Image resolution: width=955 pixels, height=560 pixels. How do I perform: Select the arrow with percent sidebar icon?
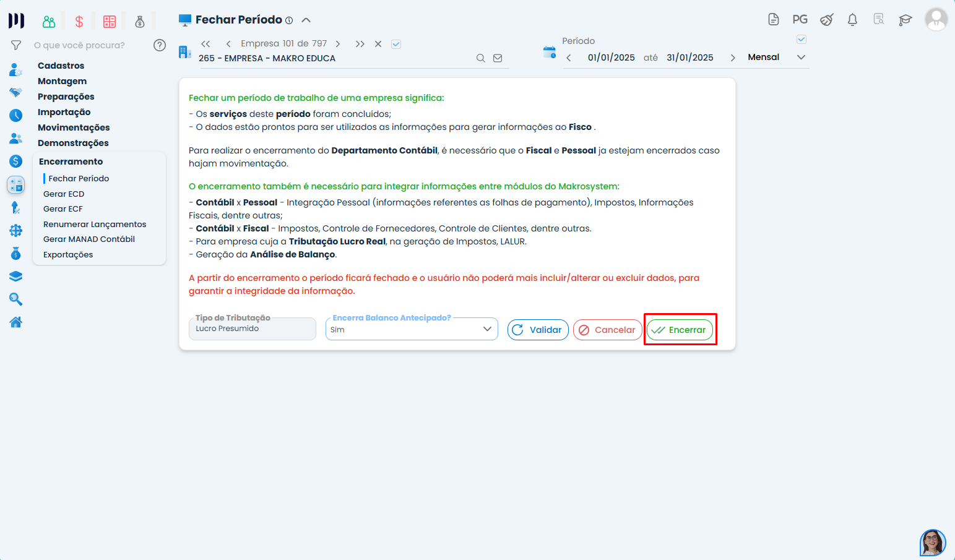16,208
